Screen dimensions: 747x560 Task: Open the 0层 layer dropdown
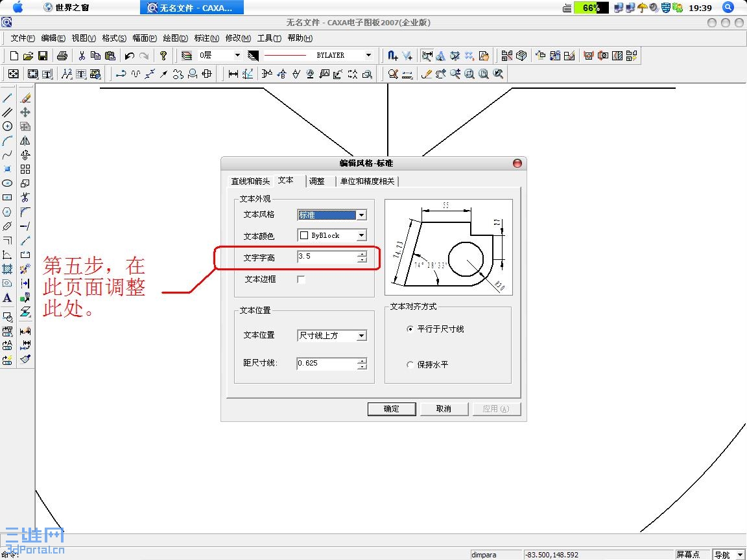[237, 55]
